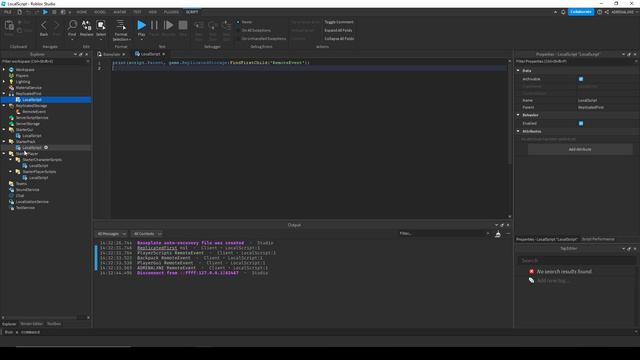Click the Tag Editor search field
Viewport: 640px width, 360px height.
(576, 260)
